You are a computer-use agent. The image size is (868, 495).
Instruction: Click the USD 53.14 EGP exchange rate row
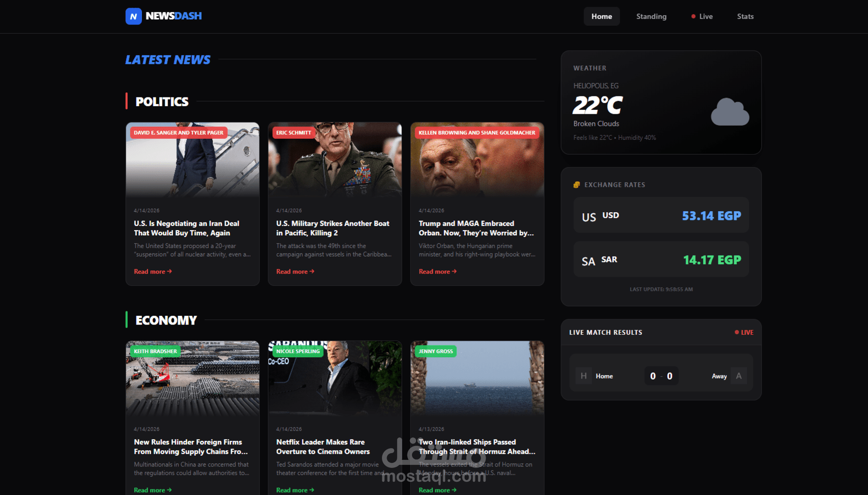[x=661, y=215]
